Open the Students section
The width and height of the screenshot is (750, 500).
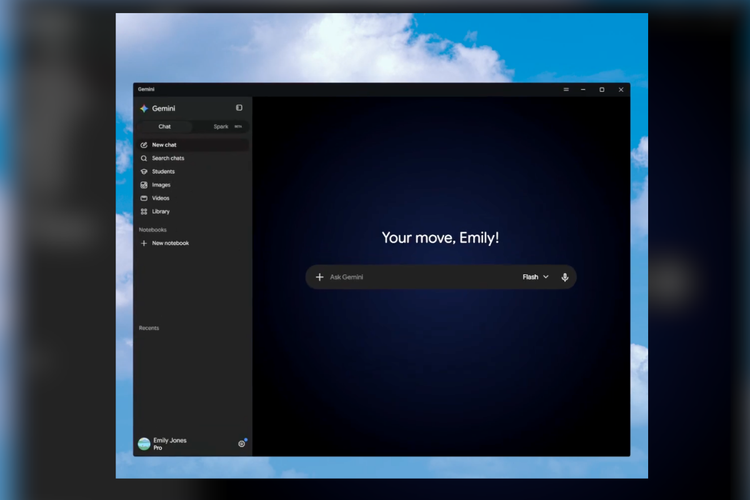(193, 172)
